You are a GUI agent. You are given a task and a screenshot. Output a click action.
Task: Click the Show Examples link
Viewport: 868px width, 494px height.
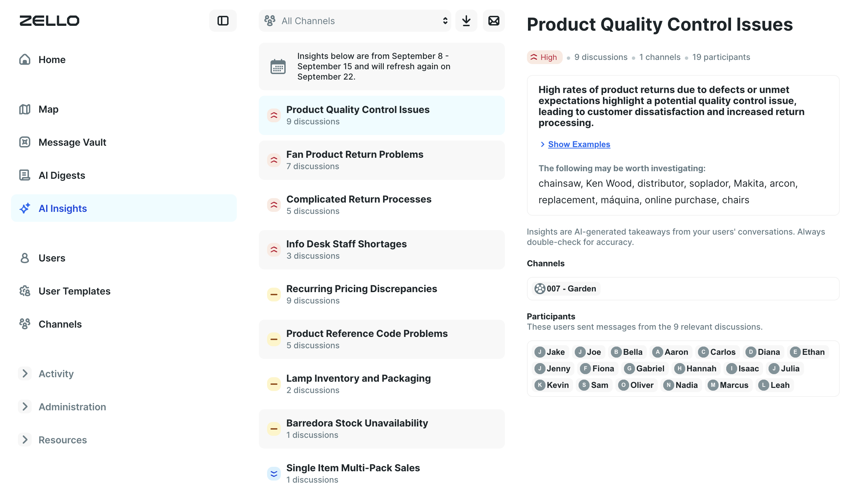(579, 144)
